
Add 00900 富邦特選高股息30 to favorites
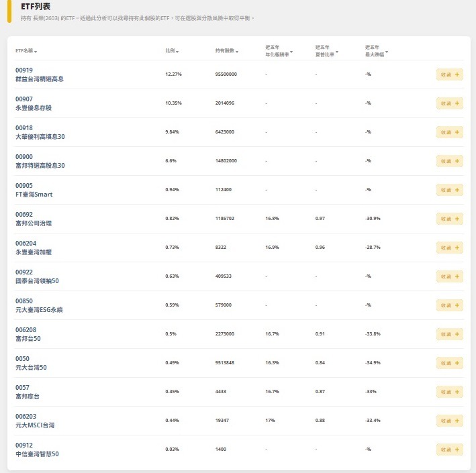(x=450, y=161)
